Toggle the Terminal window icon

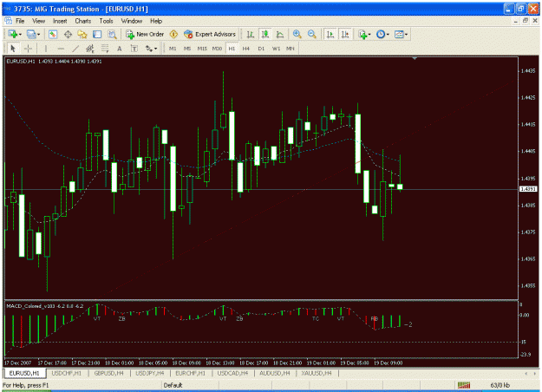click(x=97, y=34)
